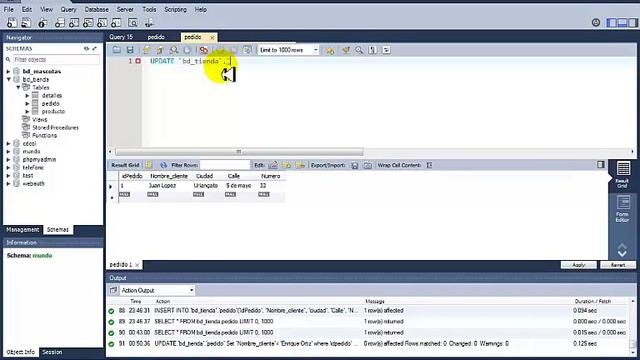Click the Filter Rows input field
640x360 pixels.
pyautogui.click(x=225, y=165)
